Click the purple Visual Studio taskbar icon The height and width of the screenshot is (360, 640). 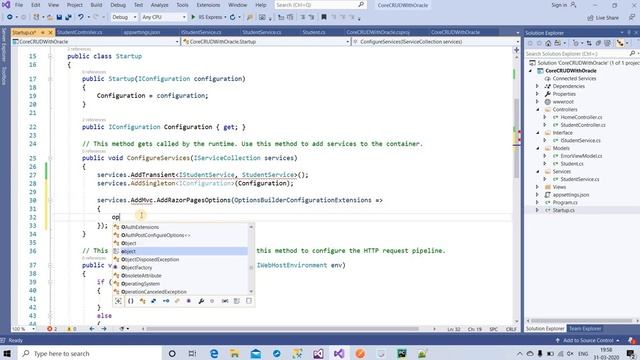click(x=339, y=353)
